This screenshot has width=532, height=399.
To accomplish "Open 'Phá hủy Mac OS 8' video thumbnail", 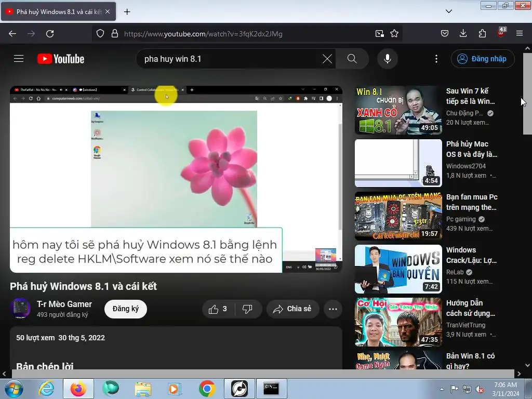I will tap(398, 163).
